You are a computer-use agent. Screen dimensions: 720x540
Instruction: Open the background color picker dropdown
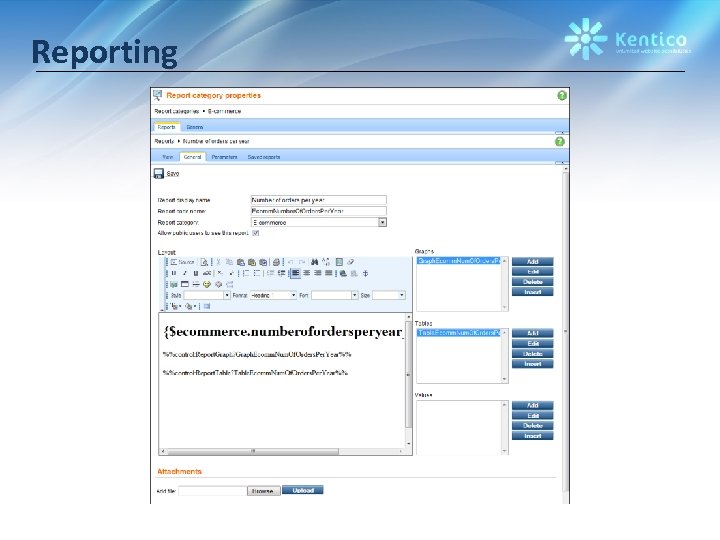[191, 306]
